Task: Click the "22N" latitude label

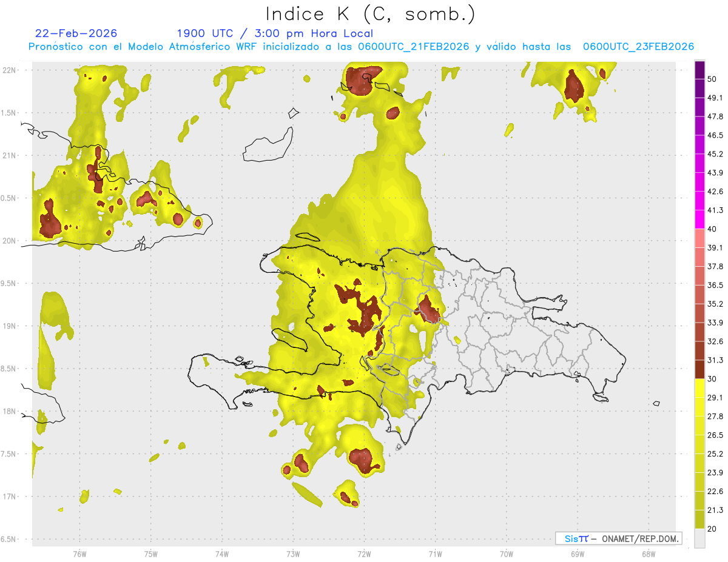Action: point(10,70)
